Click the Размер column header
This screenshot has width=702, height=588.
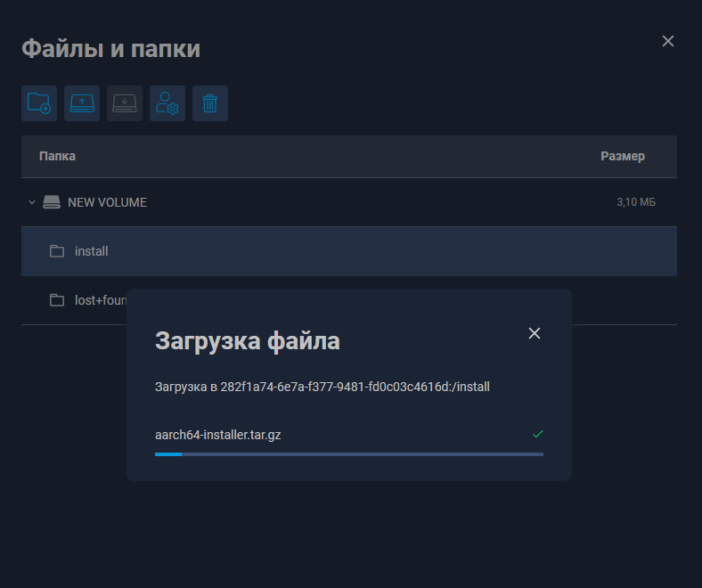click(x=622, y=156)
